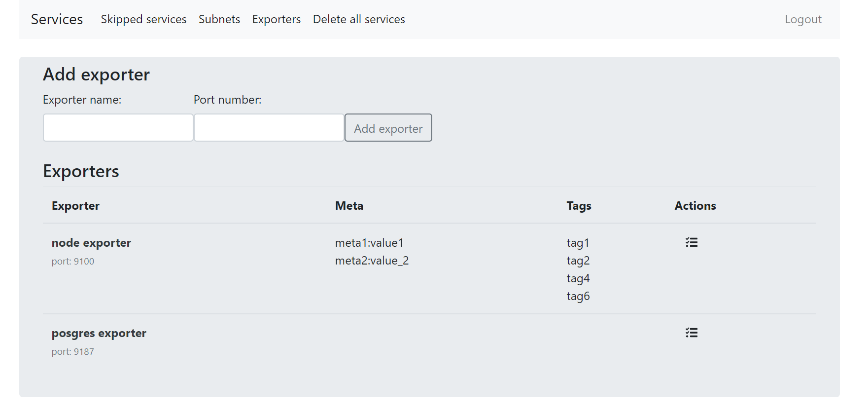The width and height of the screenshot is (868, 416).
Task: Submit with Add exporter button
Action: 388,128
